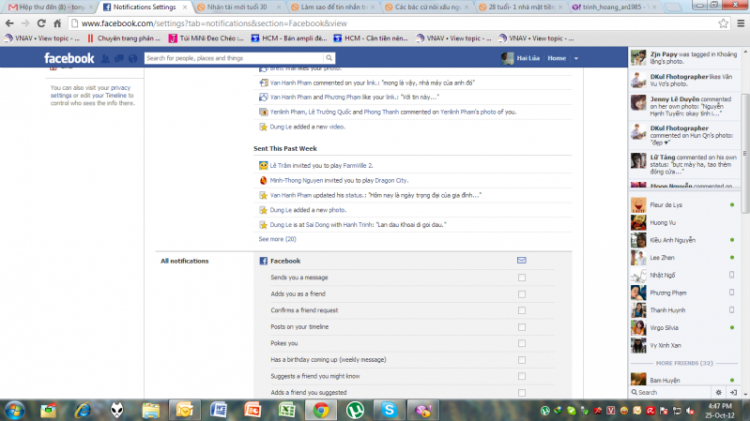Switch to 'Làm sao để tin nhắn' tab

[x=333, y=7]
